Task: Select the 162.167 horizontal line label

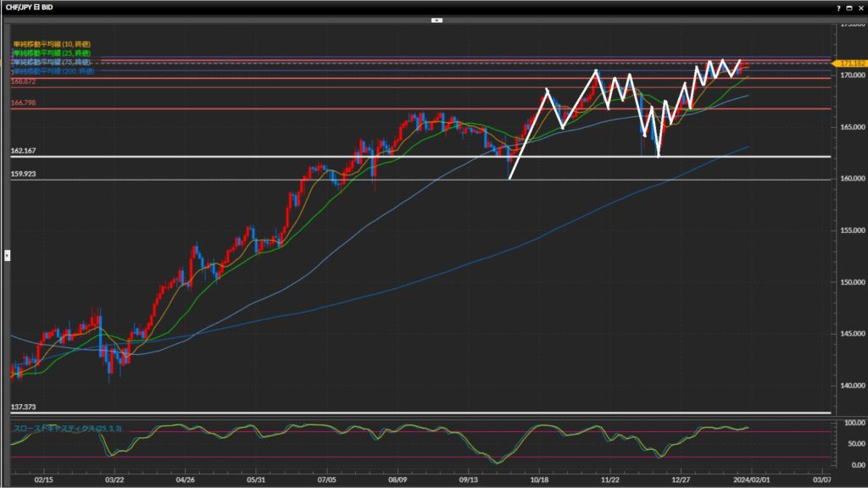Action: point(23,151)
